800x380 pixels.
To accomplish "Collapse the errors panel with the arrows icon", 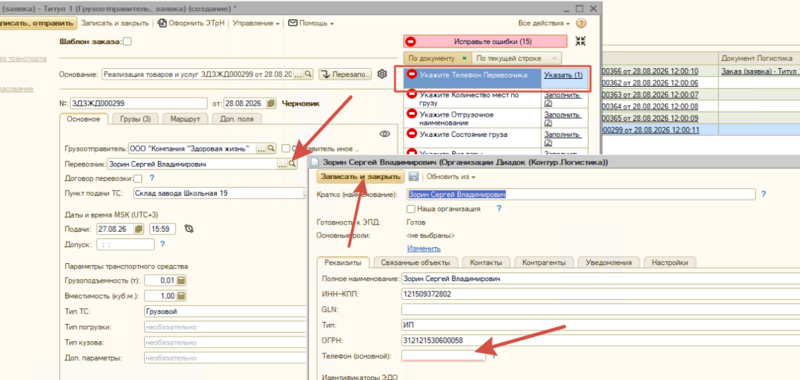I will [x=580, y=41].
